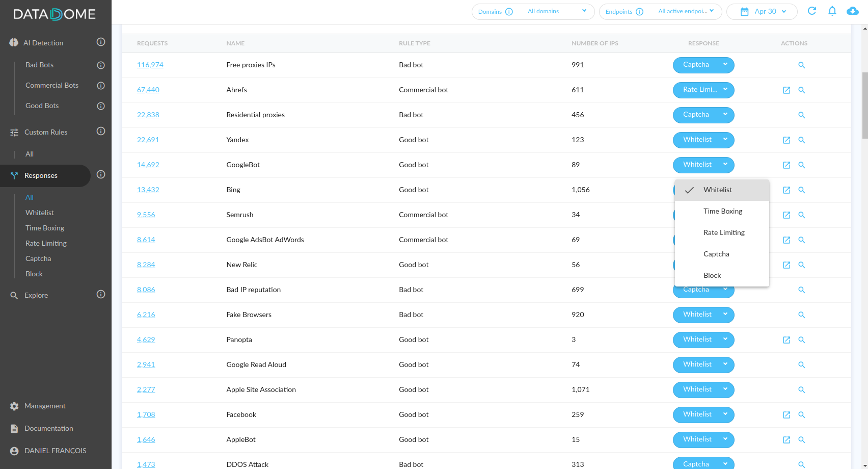Click magnifier icon for Fake Browsers
The height and width of the screenshot is (469, 868).
tap(801, 315)
